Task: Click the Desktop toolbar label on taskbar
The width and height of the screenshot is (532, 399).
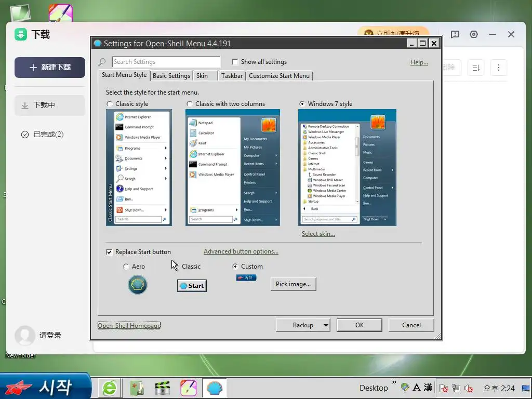Action: tap(374, 388)
